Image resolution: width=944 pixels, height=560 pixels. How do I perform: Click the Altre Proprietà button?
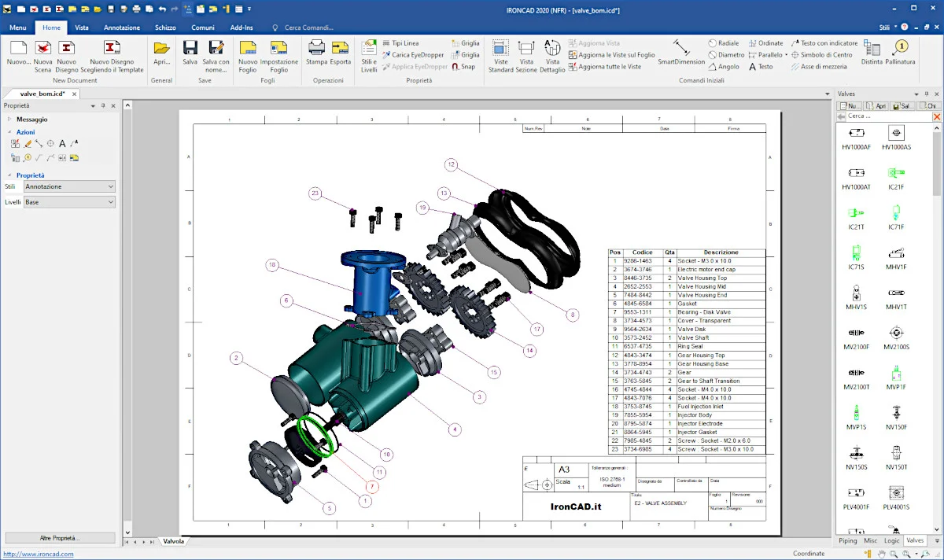[x=60, y=538]
